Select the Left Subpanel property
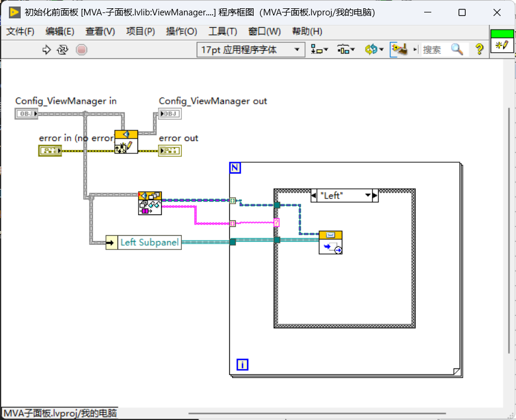This screenshot has width=516, height=420. coord(149,243)
